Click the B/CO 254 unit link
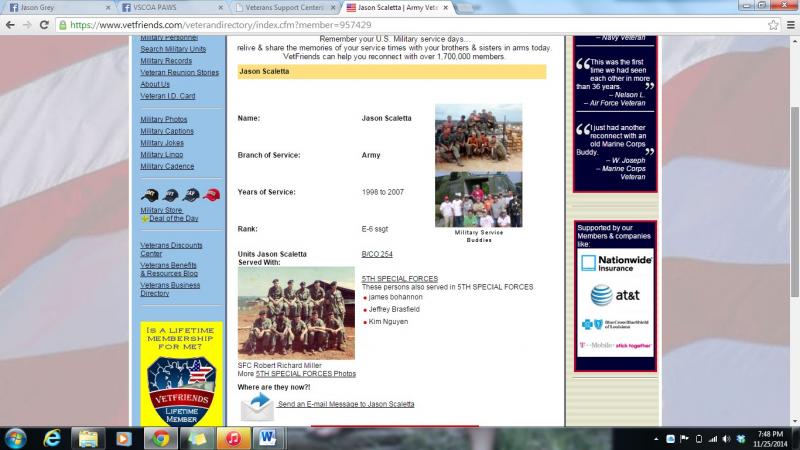The height and width of the screenshot is (450, 800). (377, 254)
